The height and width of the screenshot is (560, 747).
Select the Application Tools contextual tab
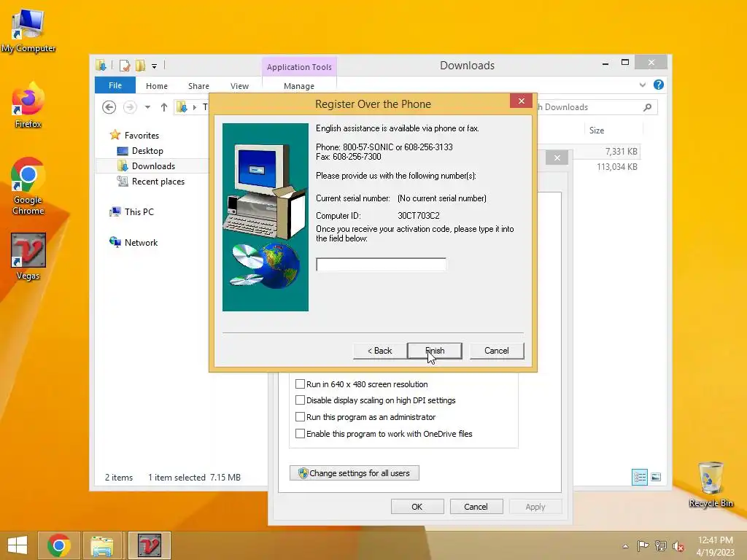point(299,67)
